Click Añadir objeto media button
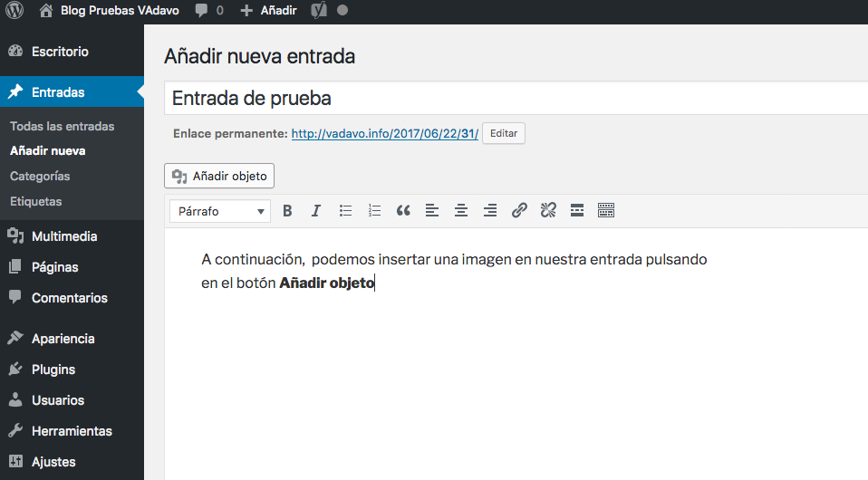This screenshot has width=868, height=480. [x=219, y=176]
